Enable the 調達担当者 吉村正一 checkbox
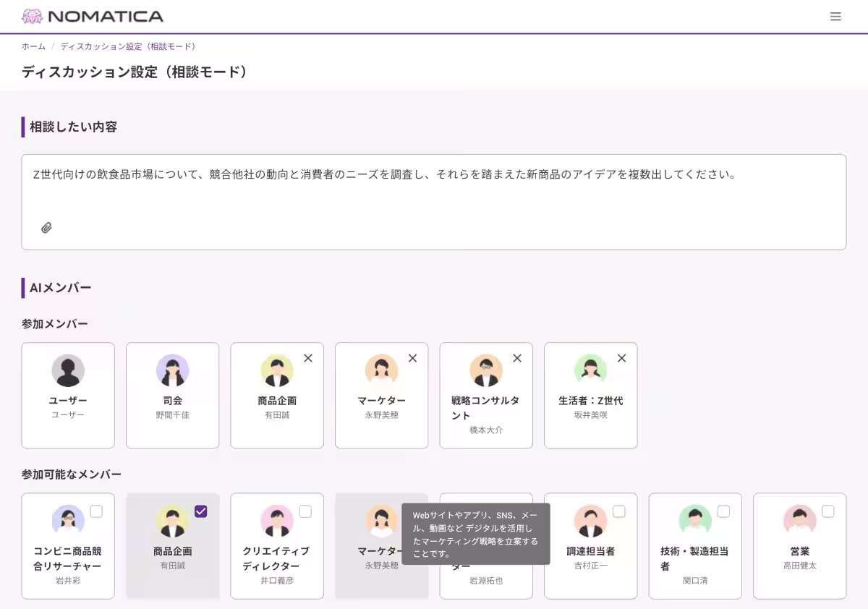This screenshot has width=868, height=609. tap(619, 511)
